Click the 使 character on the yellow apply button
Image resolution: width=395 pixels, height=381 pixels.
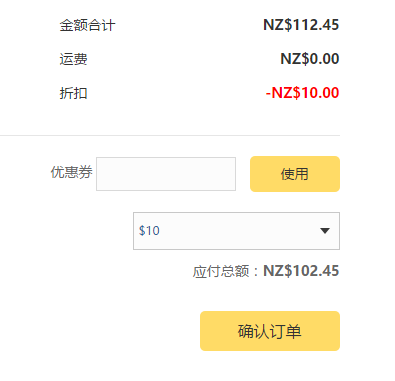[288, 174]
